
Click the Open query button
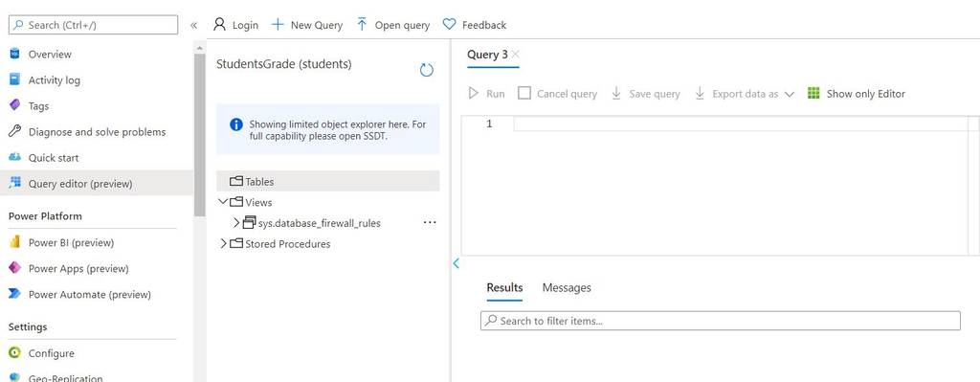click(x=393, y=25)
